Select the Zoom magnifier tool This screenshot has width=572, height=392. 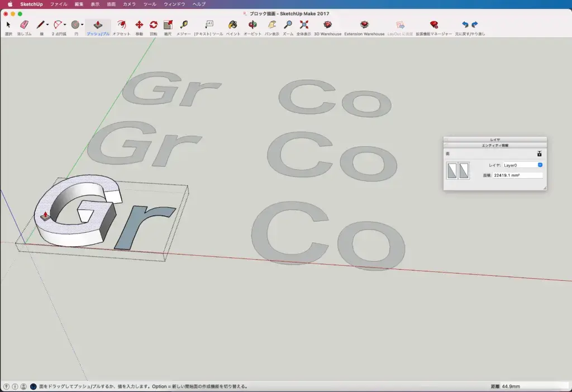[x=288, y=25]
